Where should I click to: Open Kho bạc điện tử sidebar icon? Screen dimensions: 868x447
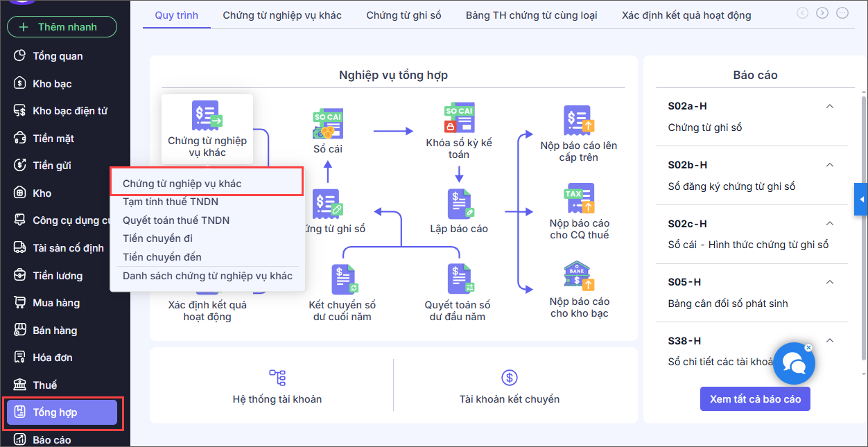(20, 111)
